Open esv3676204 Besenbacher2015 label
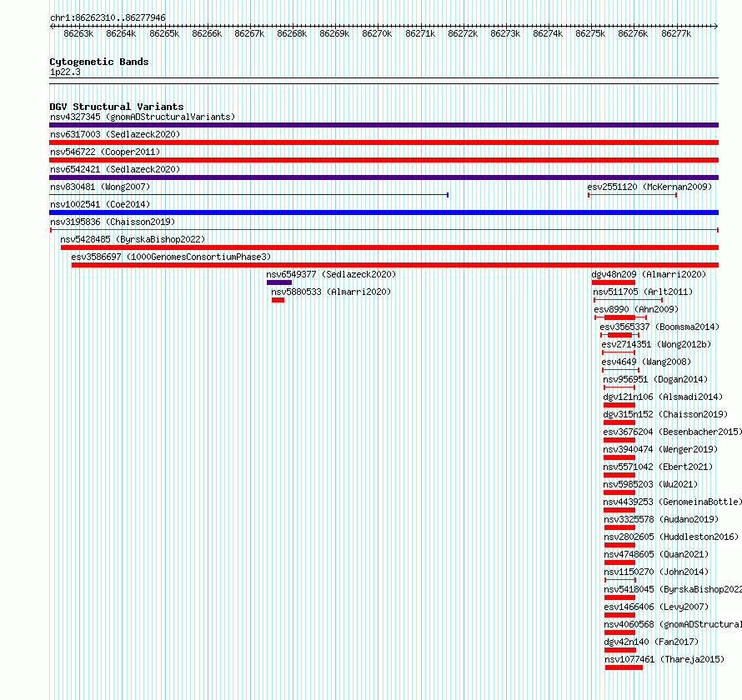 (673, 432)
